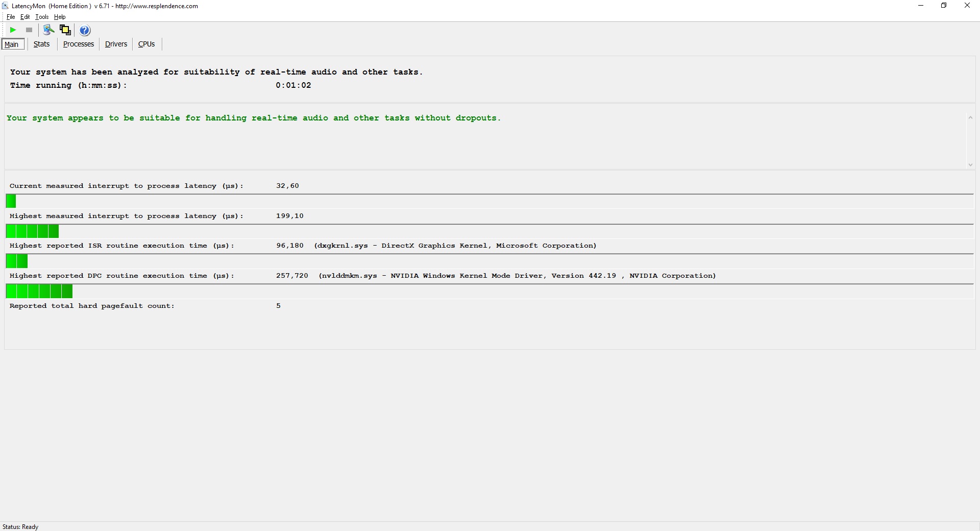
Task: Click the highest DPC routine execution time bar
Action: coord(39,292)
